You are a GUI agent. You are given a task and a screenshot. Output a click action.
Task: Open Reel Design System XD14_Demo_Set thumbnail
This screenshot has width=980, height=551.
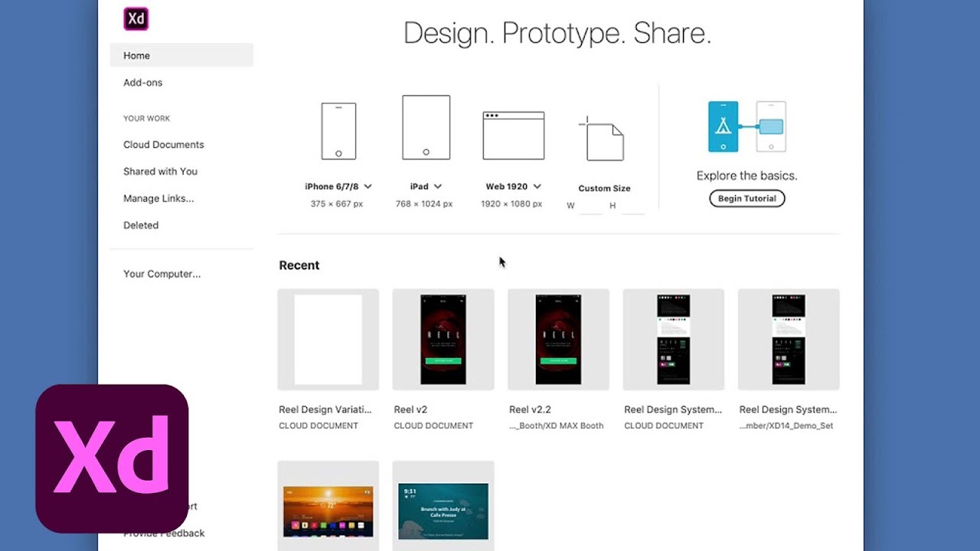(x=789, y=340)
